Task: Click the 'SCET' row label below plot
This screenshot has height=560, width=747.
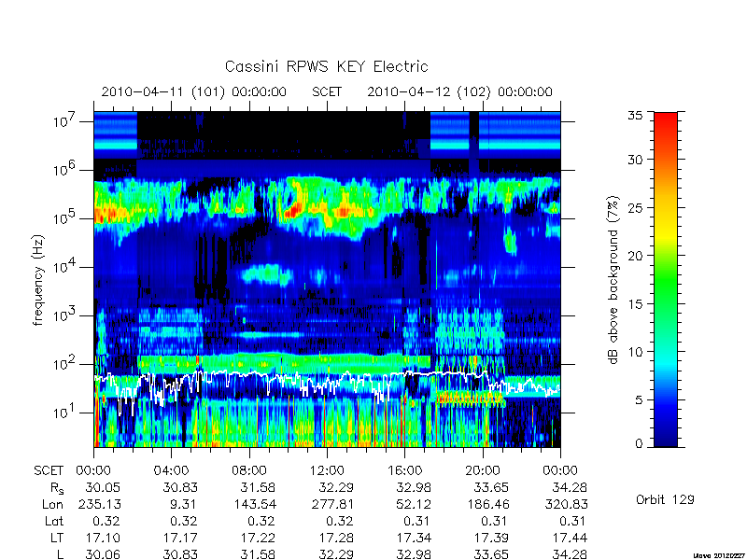Action: pos(49,471)
